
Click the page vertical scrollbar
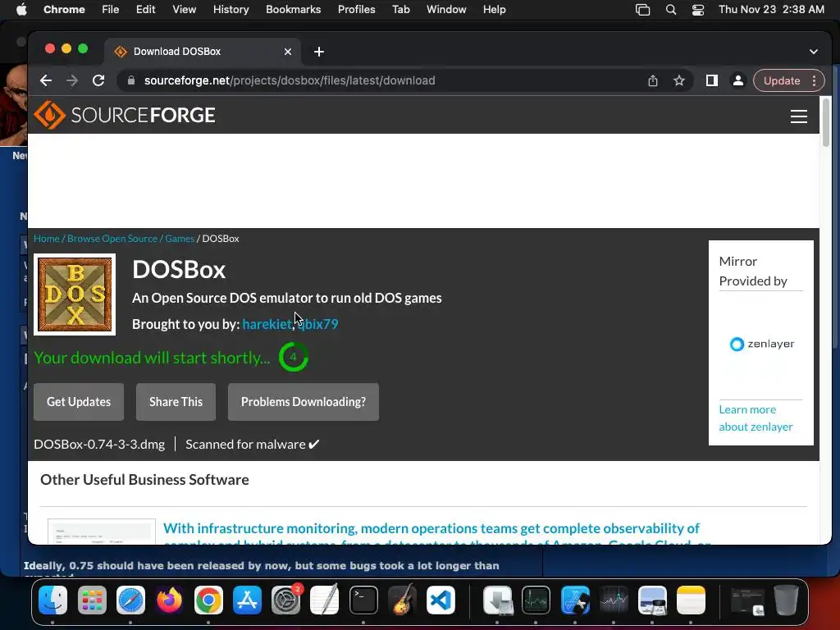825,122
